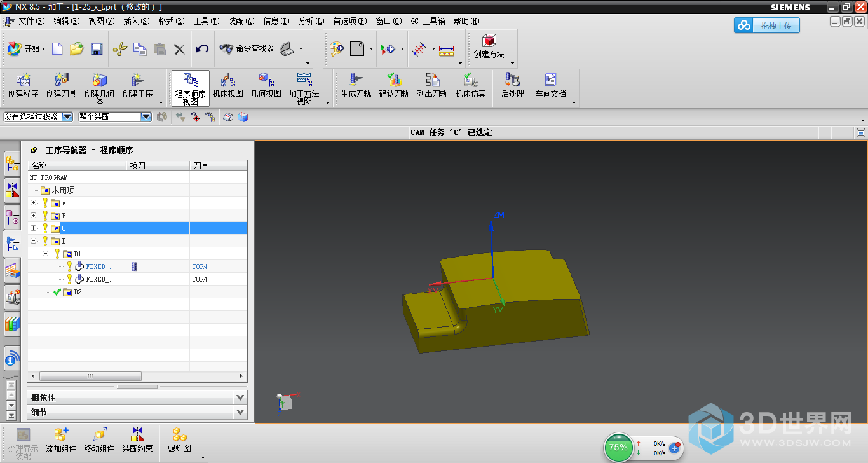868x463 pixels.
Task: Open the Constraint Navigator sidebar tab
Action: [x=12, y=190]
